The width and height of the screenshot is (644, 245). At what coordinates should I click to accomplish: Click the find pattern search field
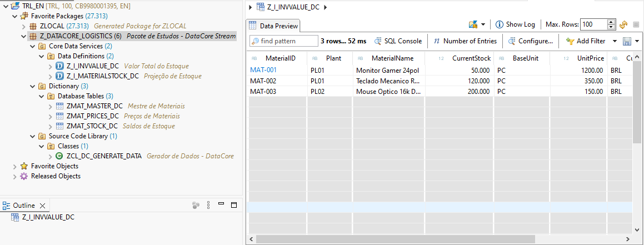pos(283,41)
